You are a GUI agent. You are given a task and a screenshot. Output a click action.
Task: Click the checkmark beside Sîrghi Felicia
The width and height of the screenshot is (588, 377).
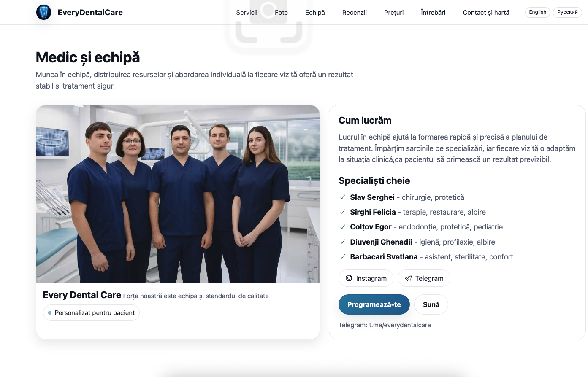[x=343, y=212]
